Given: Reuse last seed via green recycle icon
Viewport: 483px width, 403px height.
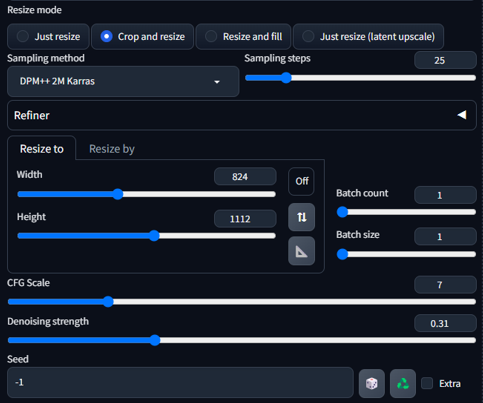Looking at the screenshot, I should pos(403,383).
